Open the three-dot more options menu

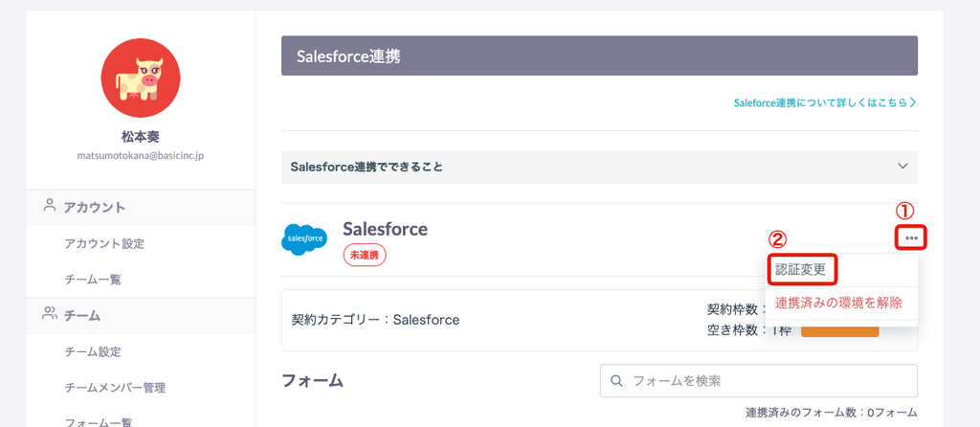tap(911, 238)
